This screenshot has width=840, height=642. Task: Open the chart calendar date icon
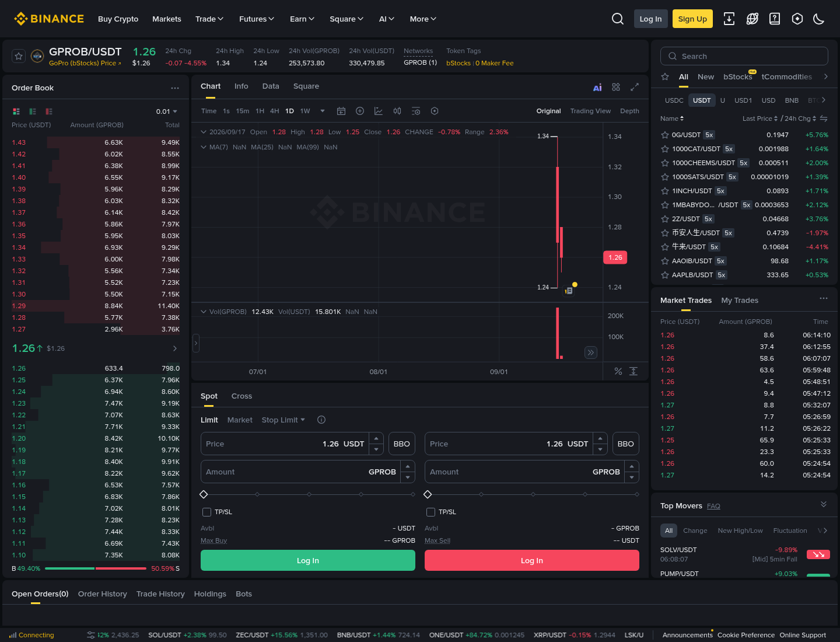[341, 111]
